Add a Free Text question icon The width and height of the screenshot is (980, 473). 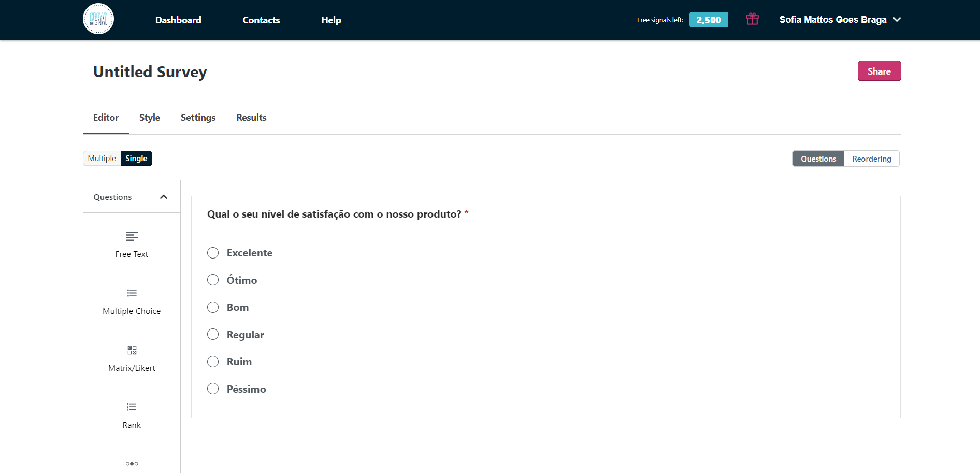(x=132, y=236)
